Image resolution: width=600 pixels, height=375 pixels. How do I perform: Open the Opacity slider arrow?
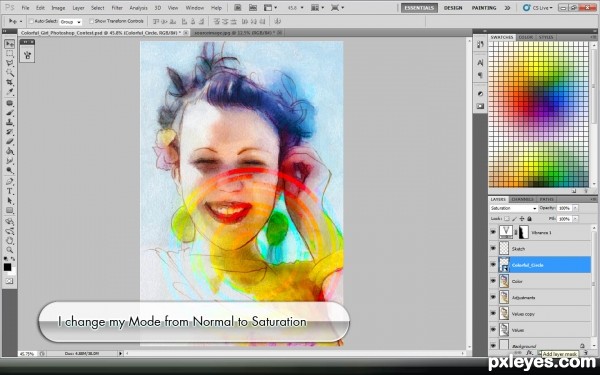point(575,208)
